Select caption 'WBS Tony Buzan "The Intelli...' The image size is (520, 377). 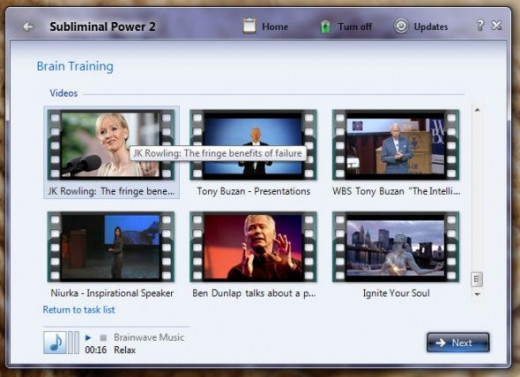click(x=396, y=191)
